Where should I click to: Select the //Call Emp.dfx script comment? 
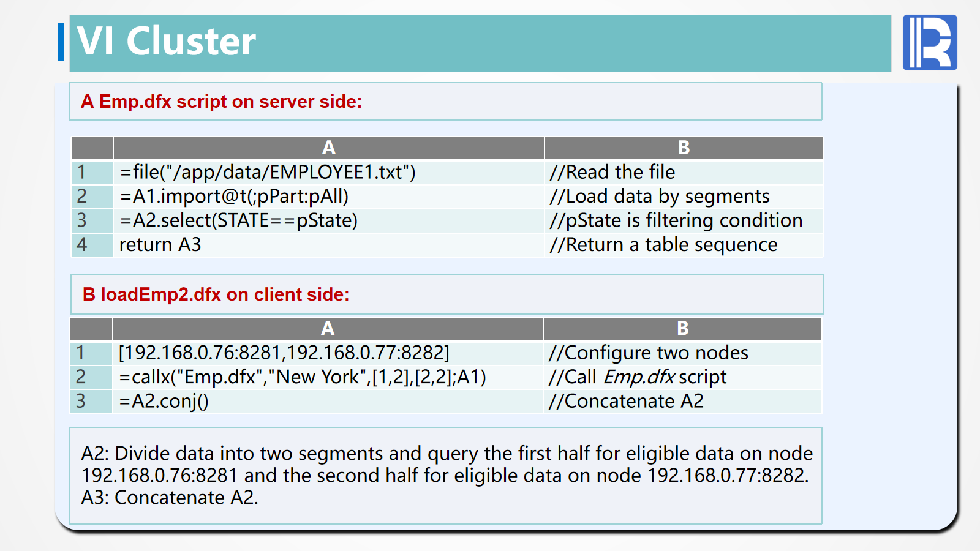coord(638,377)
